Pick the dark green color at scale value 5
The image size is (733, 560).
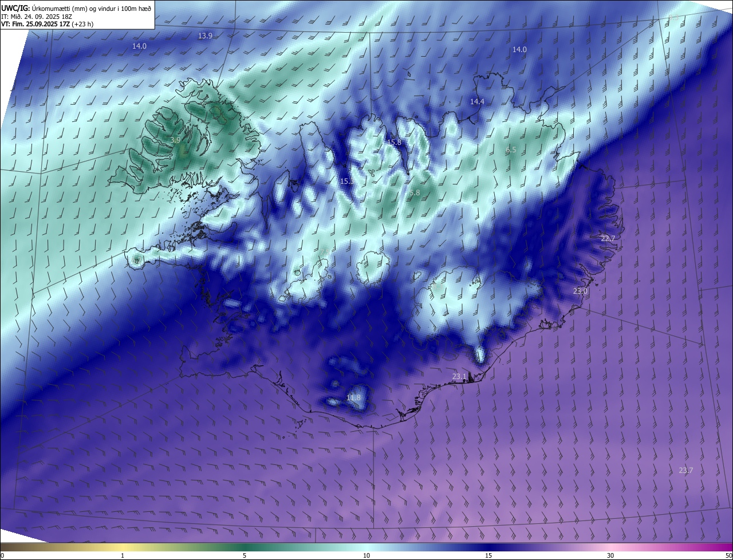click(245, 547)
